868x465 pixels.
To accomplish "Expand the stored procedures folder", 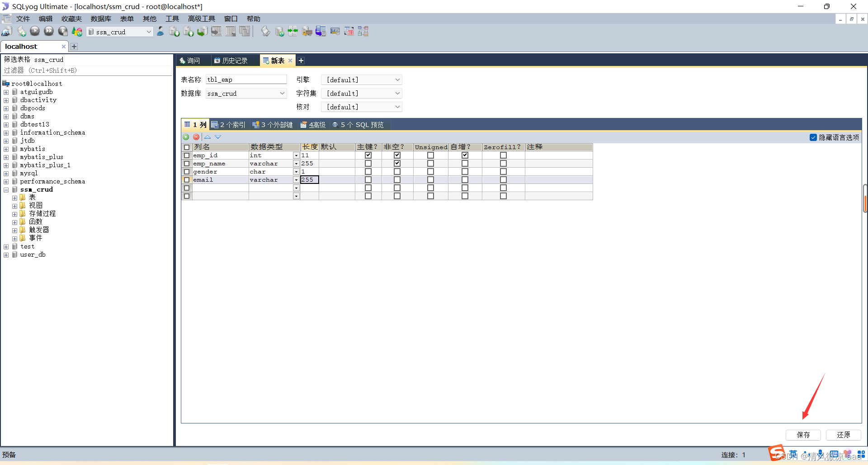I will (x=14, y=214).
